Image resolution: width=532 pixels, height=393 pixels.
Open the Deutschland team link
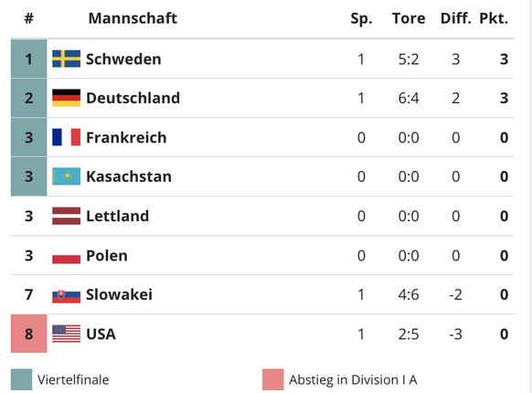pos(133,98)
